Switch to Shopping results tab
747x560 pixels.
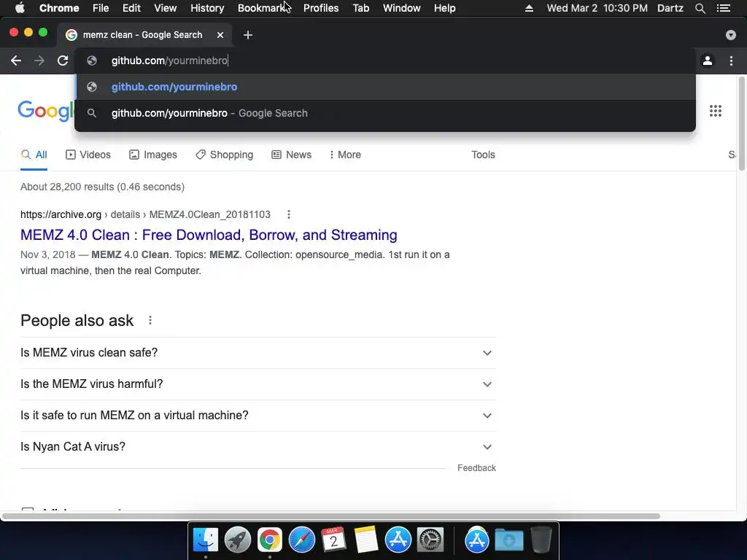point(225,155)
